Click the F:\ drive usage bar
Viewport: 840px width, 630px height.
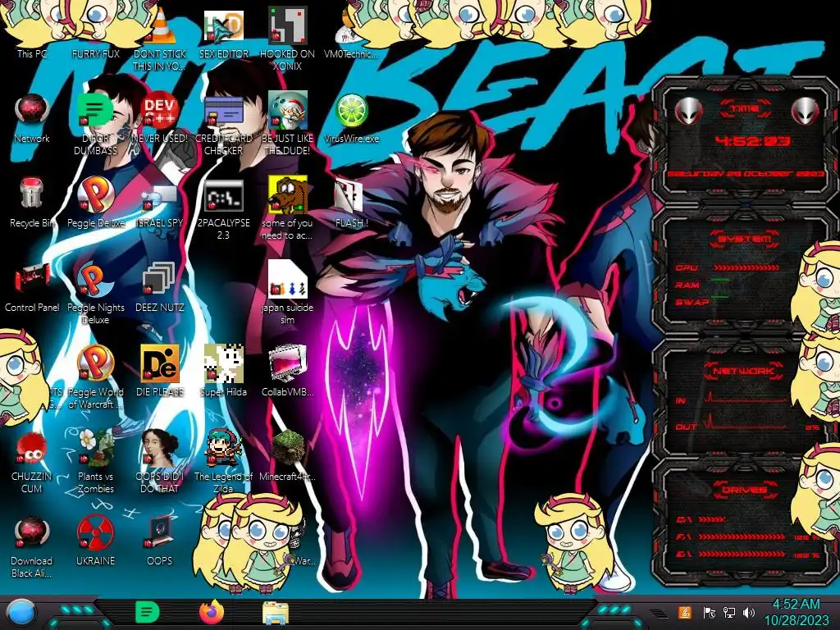tap(742, 536)
